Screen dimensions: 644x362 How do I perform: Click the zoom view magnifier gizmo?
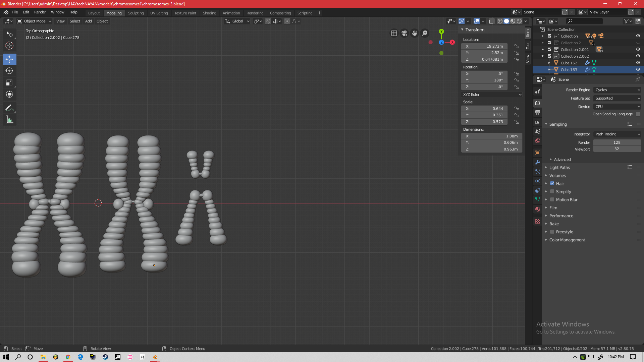point(425,33)
